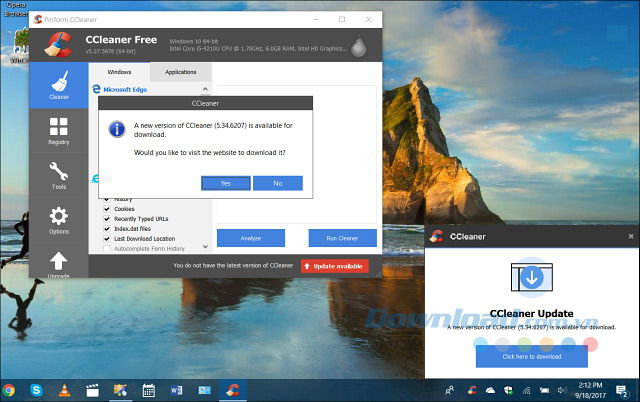Click here to download button
Image resolution: width=640 pixels, height=402 pixels.
pos(532,356)
